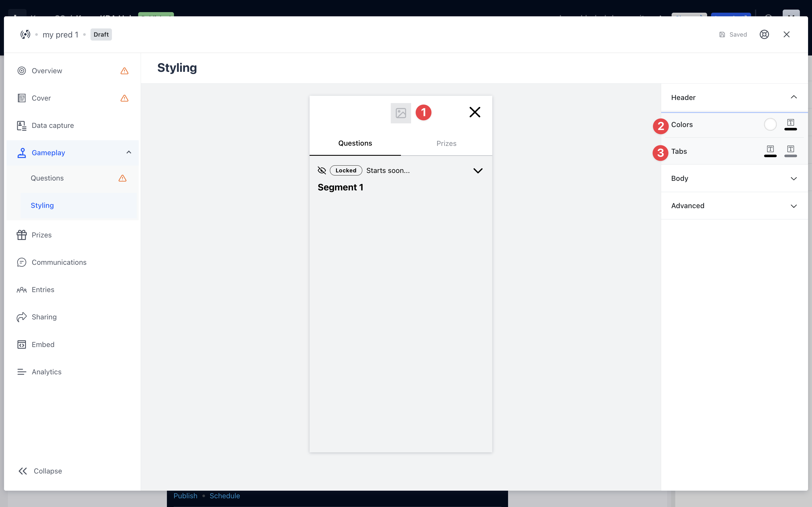Open Analytics from the sidebar
Viewport: 812px width, 507px height.
click(x=46, y=372)
